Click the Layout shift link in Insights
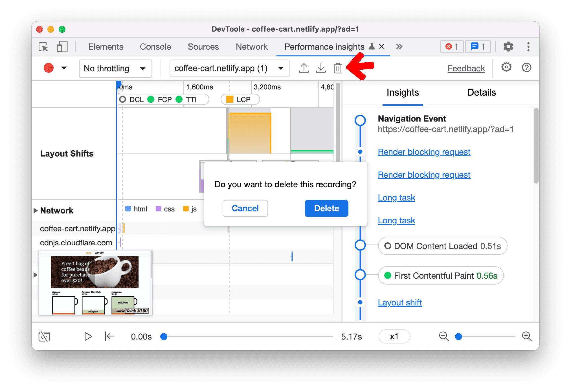The image size is (571, 392). click(399, 302)
